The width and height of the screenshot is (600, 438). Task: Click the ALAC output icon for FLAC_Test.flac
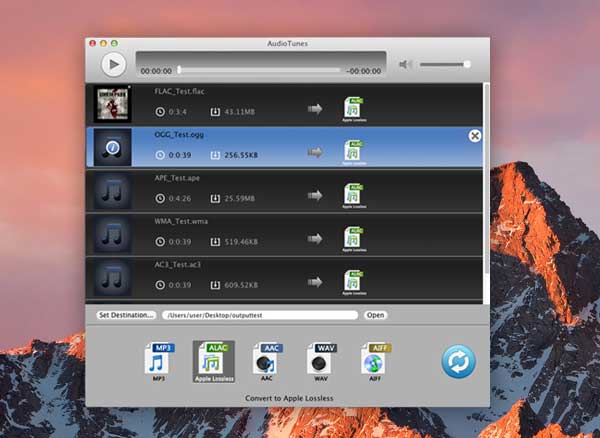pos(354,109)
